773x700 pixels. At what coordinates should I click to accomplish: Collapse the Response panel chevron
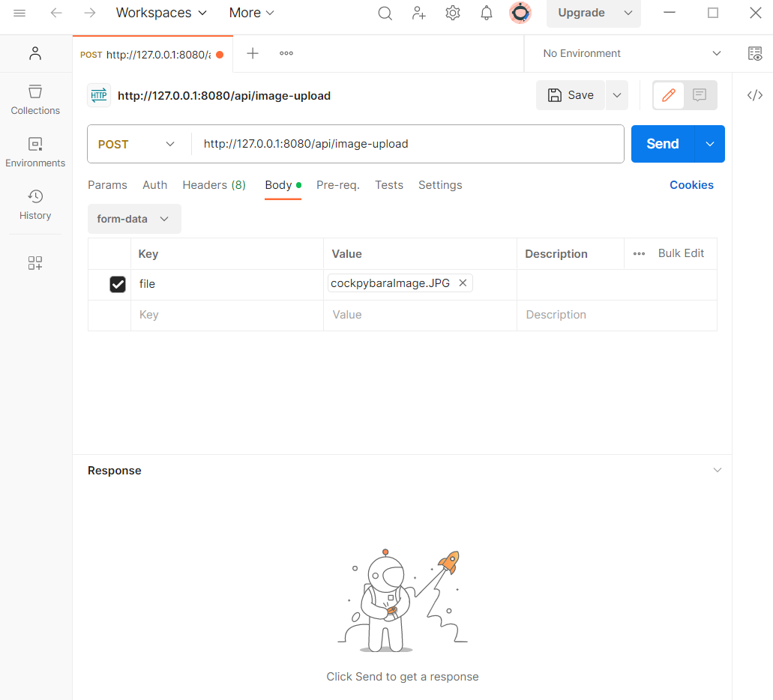click(718, 470)
